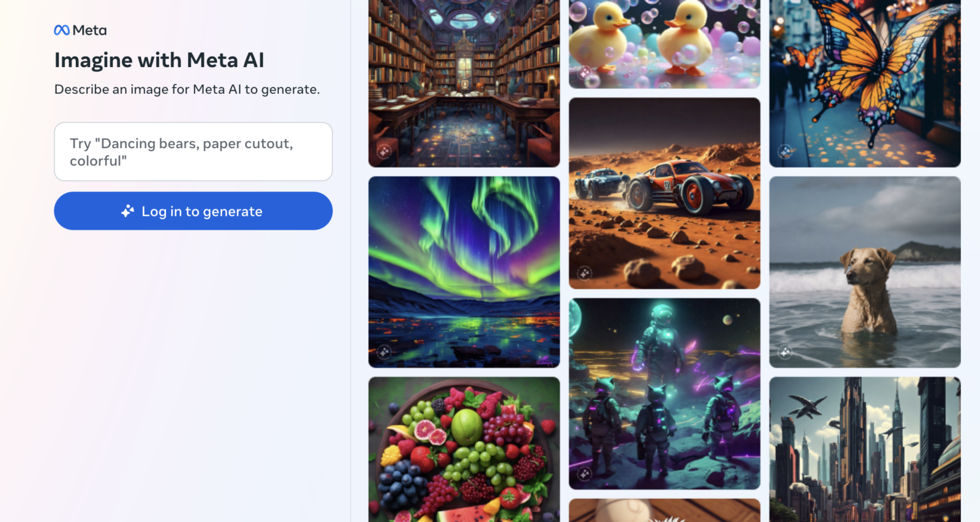
Task: Open the northern lights landscape thumbnail
Action: click(x=464, y=272)
